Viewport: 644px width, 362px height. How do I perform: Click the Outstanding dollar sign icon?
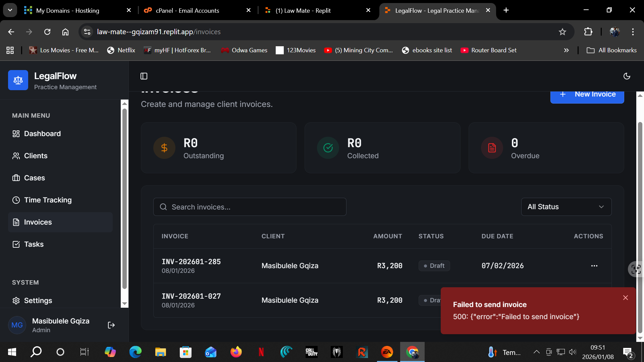pos(164,148)
